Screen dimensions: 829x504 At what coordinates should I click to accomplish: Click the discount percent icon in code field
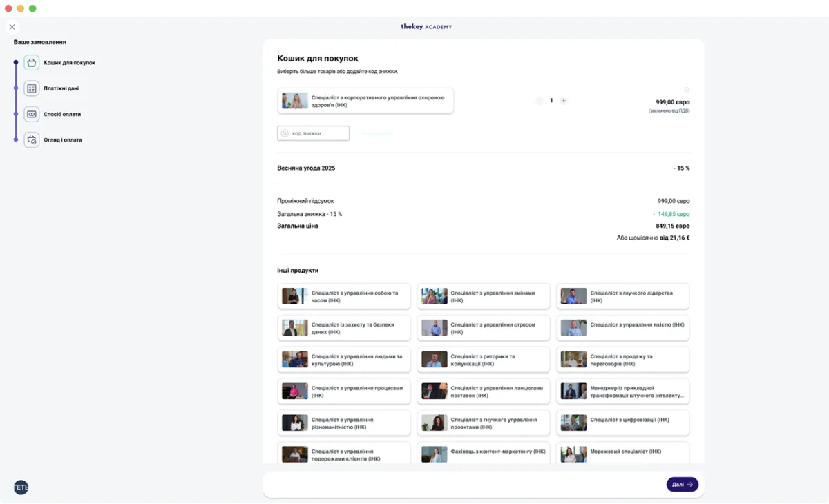coord(285,133)
